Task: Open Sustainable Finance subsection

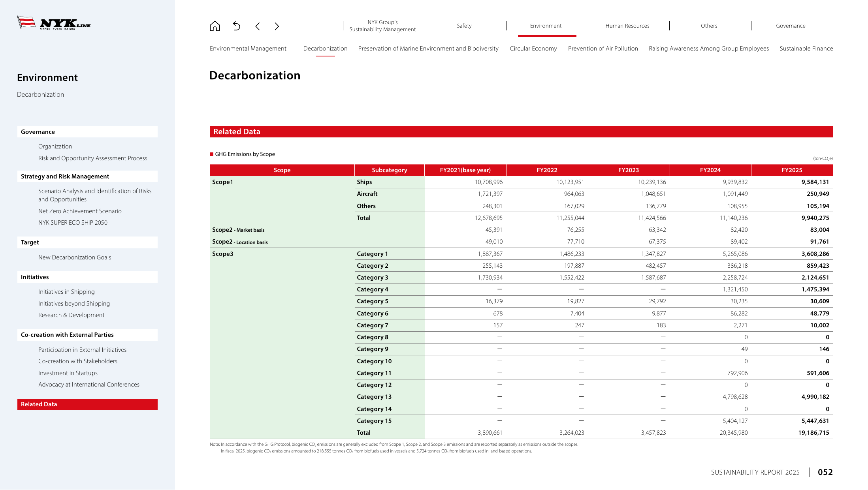Action: tap(806, 49)
